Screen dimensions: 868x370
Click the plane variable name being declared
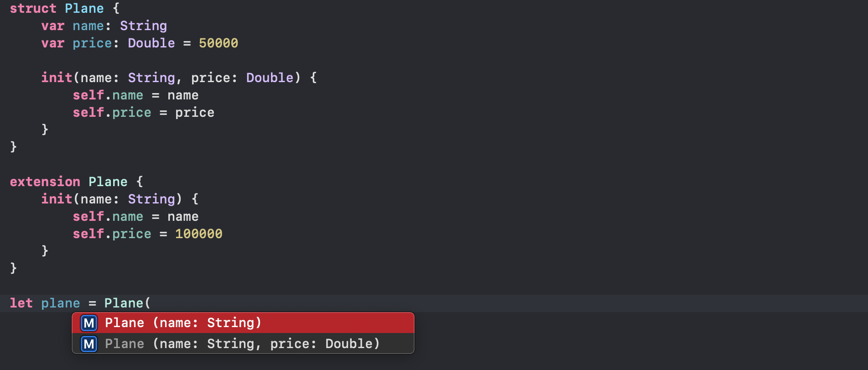[61, 303]
